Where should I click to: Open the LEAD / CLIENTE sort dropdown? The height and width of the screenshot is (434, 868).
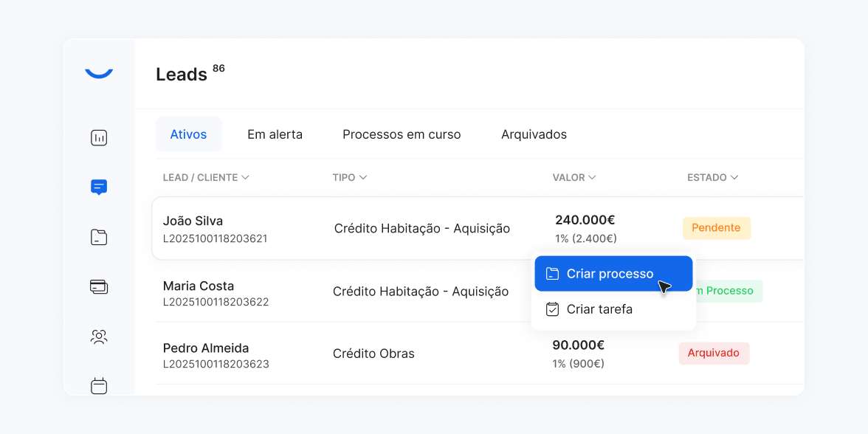(206, 177)
